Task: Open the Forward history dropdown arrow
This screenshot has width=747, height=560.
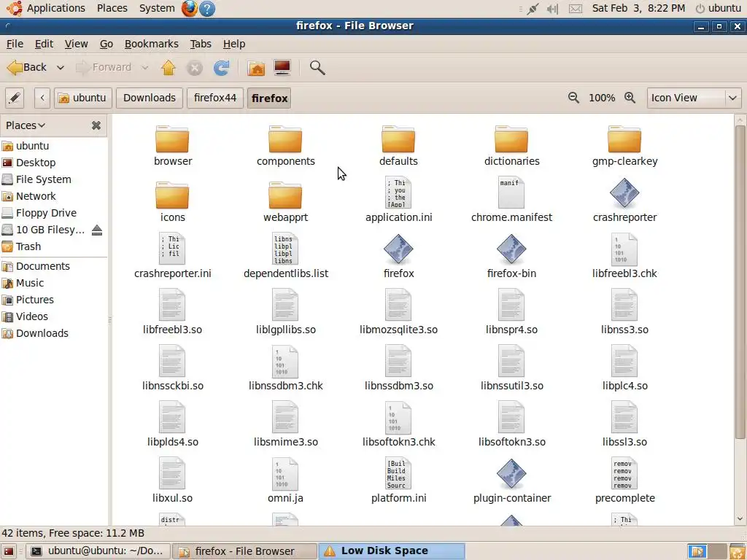Action: 145,68
